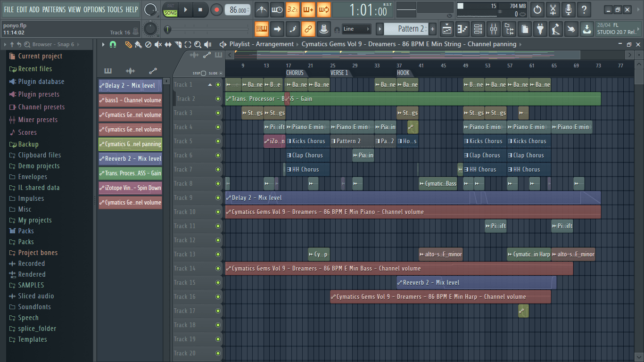The image size is (644, 362).
Task: Open the playlist options menu arrow
Action: pyautogui.click(x=103, y=44)
